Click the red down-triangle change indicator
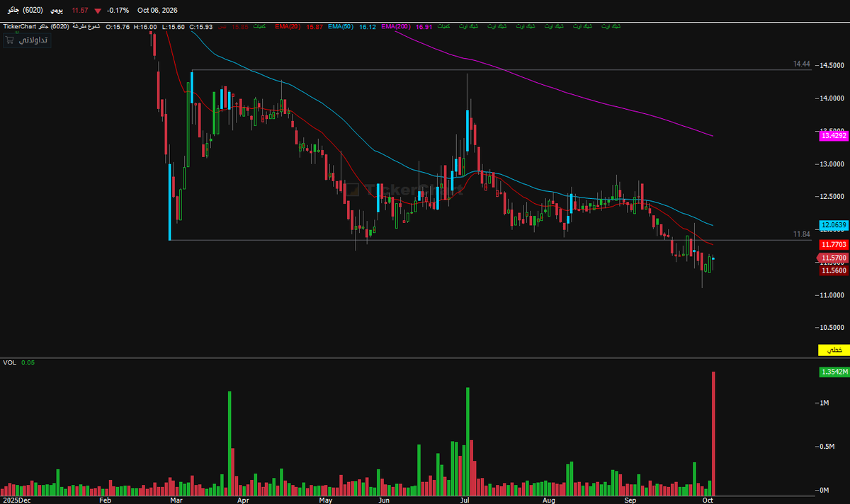850x504 pixels. coord(97,11)
